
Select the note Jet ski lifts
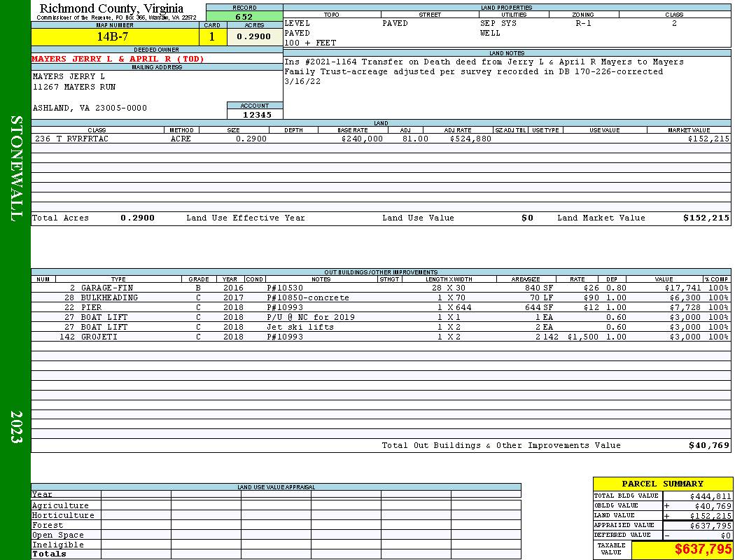point(300,327)
